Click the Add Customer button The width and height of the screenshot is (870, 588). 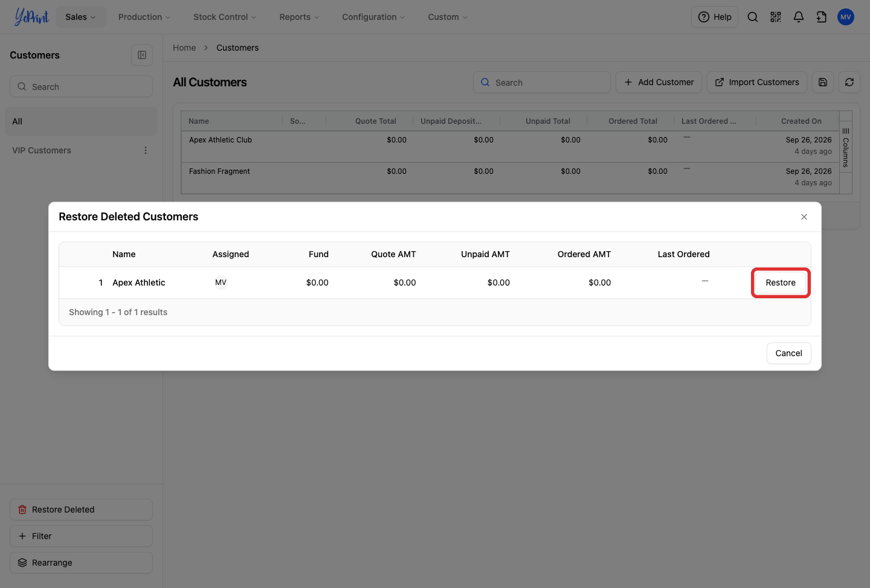(x=659, y=82)
